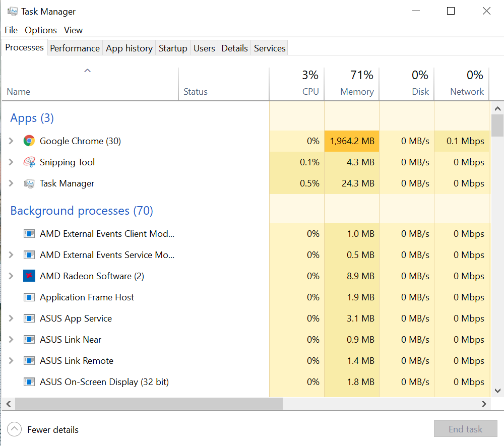Click the Application Frame Host process icon
This screenshot has height=446, width=504.
pos(29,297)
